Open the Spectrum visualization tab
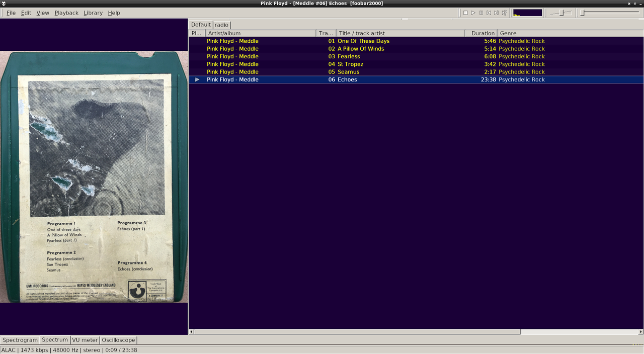This screenshot has width=644, height=354. click(x=55, y=340)
